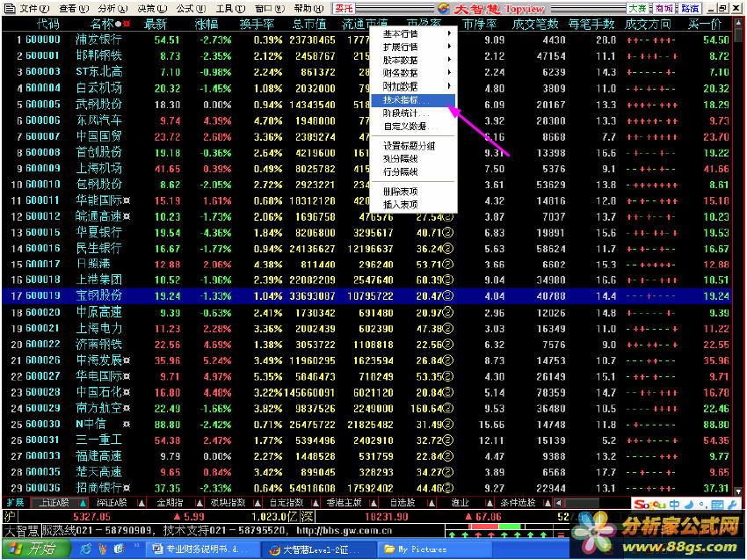747x560 pixels.
Task: Expand the 上证A股 tab arrow
Action: coord(83,503)
